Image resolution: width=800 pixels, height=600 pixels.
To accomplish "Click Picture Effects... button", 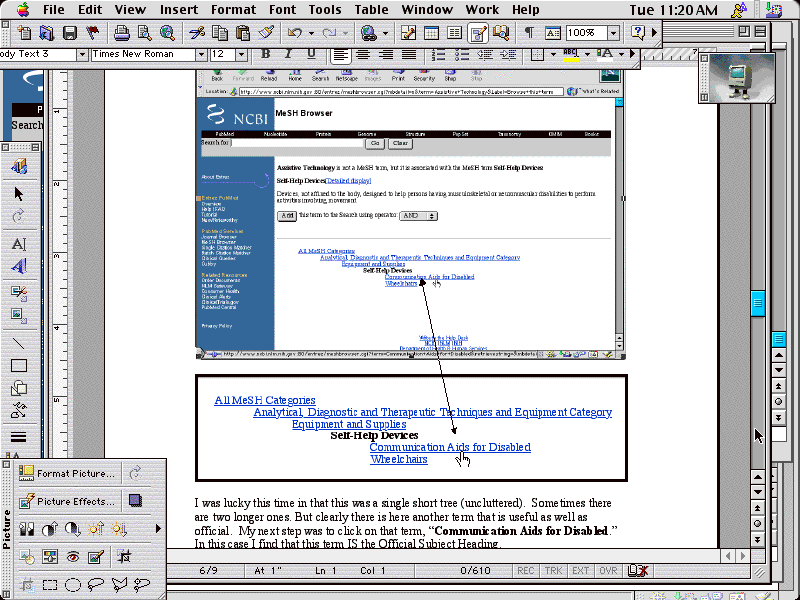I will point(68,502).
